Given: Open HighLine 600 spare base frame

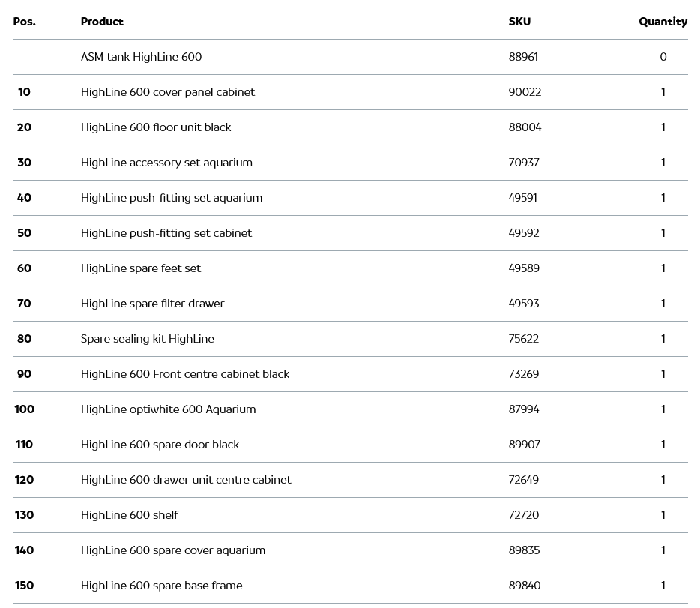Looking at the screenshot, I should coord(162,586).
